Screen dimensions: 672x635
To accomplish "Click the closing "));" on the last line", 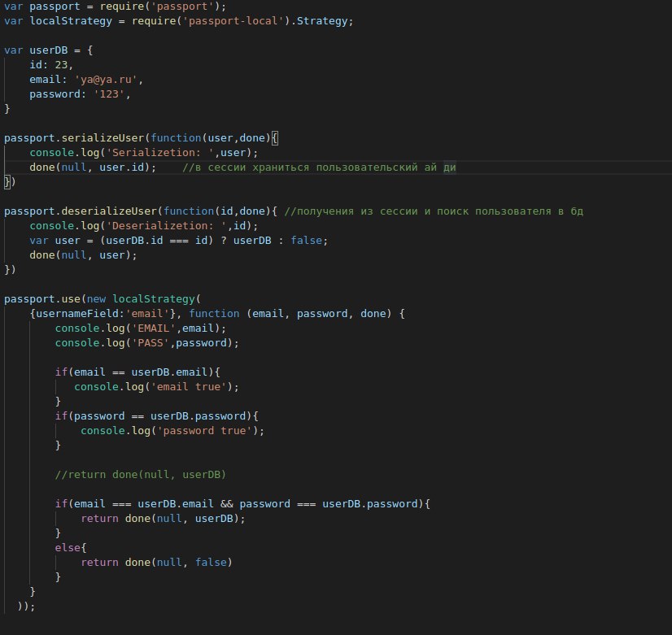I will point(26,606).
